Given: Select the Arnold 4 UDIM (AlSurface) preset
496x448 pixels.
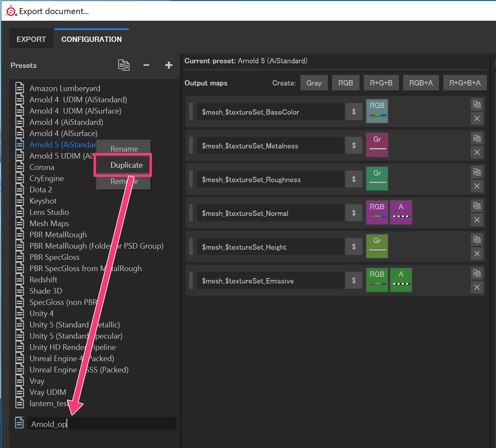Looking at the screenshot, I should (75, 111).
